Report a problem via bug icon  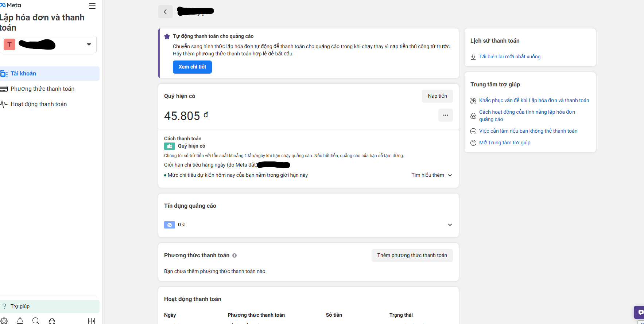(52, 321)
